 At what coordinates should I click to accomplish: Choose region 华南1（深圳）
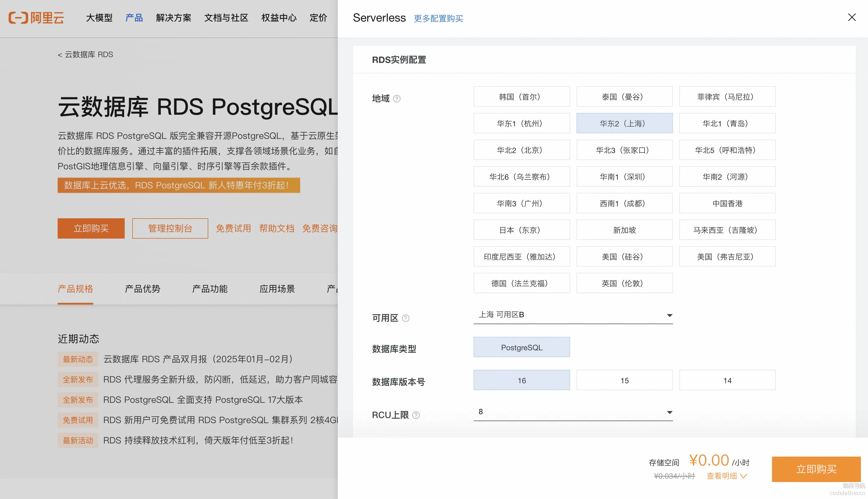click(x=624, y=177)
